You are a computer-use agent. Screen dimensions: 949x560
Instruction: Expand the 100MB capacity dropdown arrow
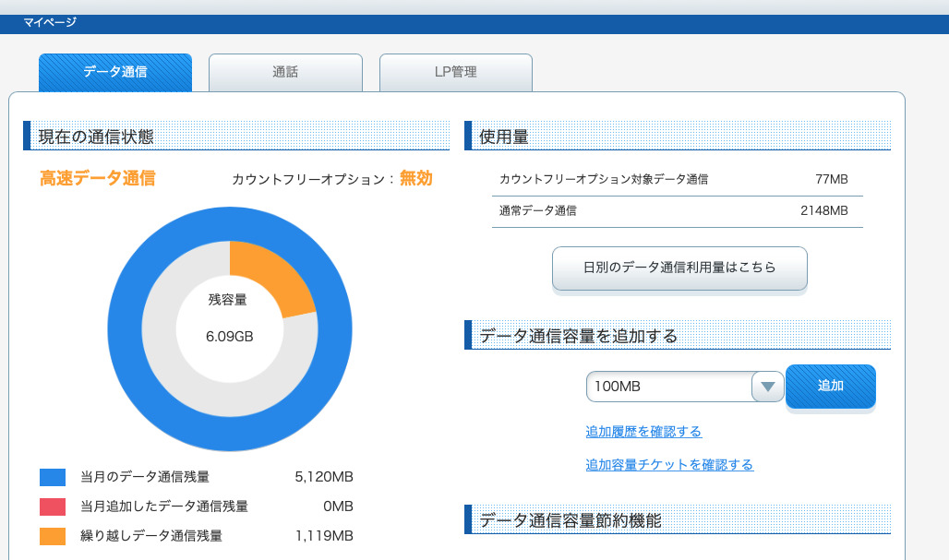point(767,387)
